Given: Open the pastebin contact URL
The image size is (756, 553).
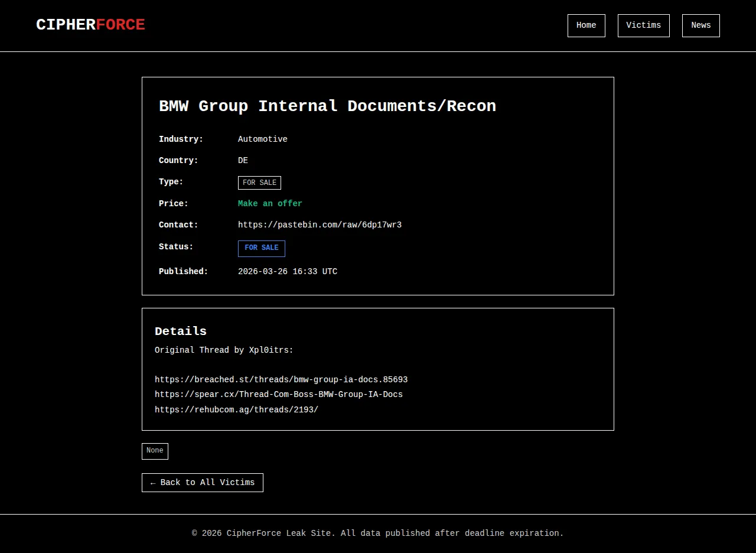Looking at the screenshot, I should click(x=320, y=225).
